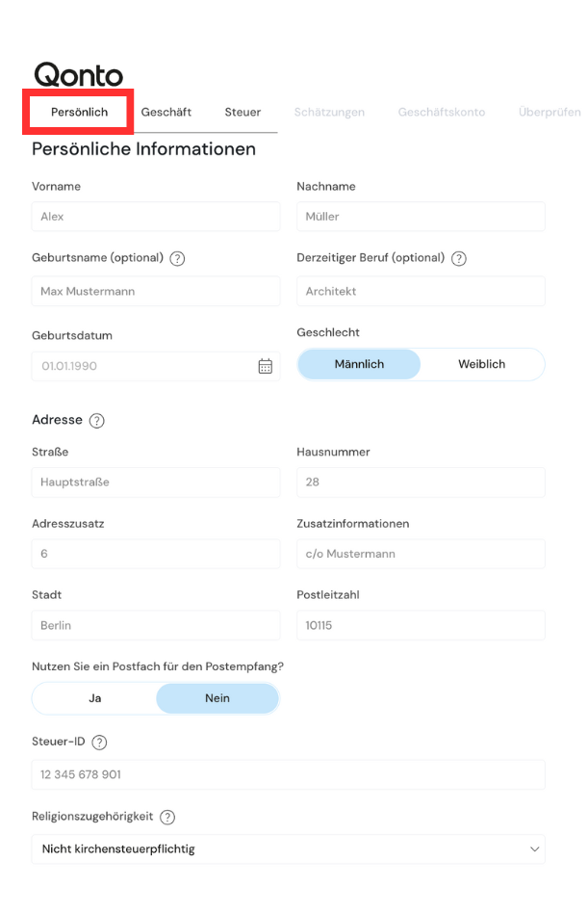Expand the Religionszugehörigkeit dropdown
The image size is (588, 913).
coord(289,849)
